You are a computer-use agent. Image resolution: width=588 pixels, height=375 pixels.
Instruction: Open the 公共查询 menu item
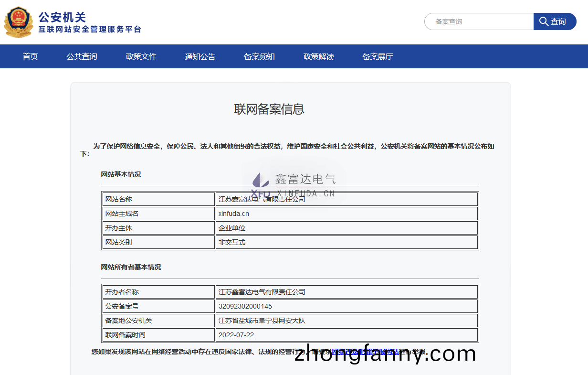(x=82, y=56)
